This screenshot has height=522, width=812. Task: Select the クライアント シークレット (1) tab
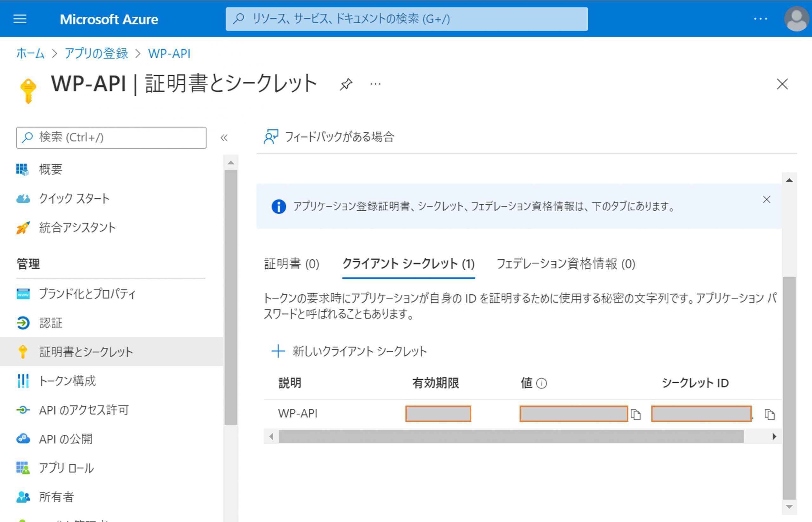(408, 264)
